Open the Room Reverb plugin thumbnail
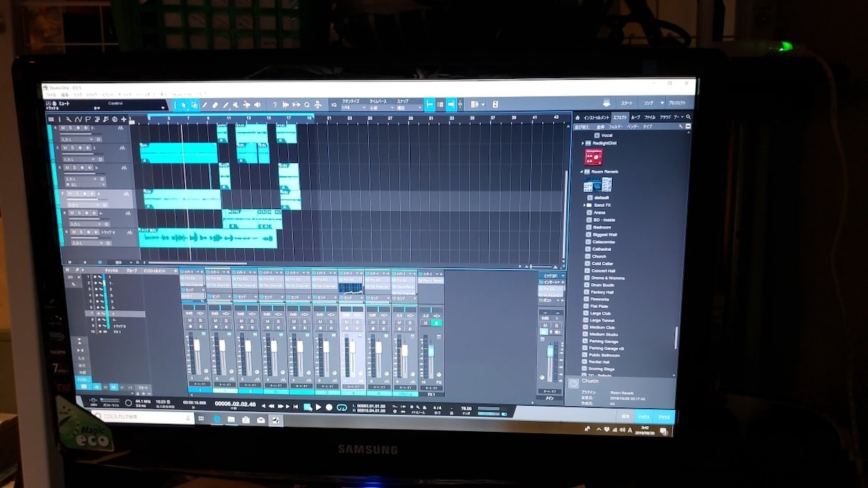This screenshot has width=868, height=488. click(598, 185)
